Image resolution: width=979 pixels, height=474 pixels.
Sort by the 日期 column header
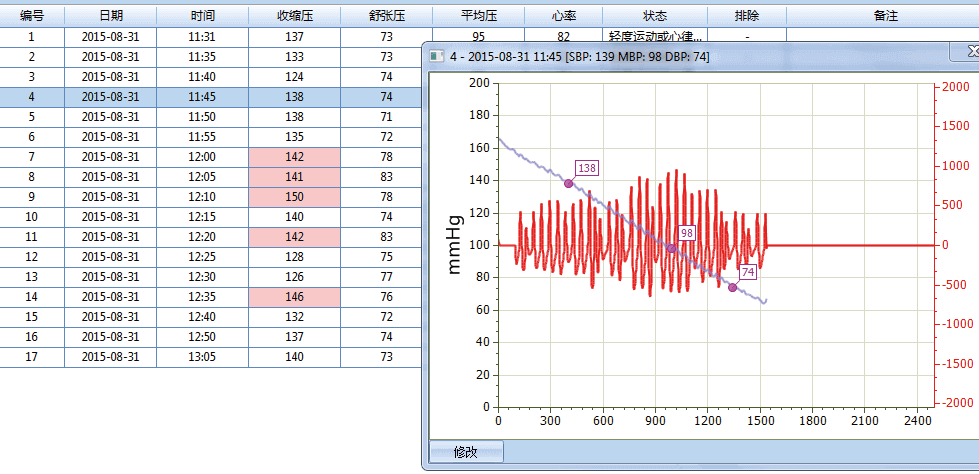111,17
